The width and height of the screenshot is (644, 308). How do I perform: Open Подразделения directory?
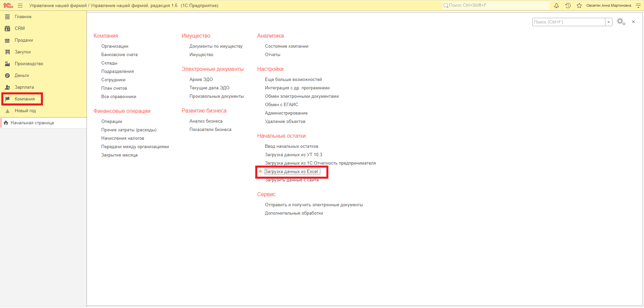(117, 72)
